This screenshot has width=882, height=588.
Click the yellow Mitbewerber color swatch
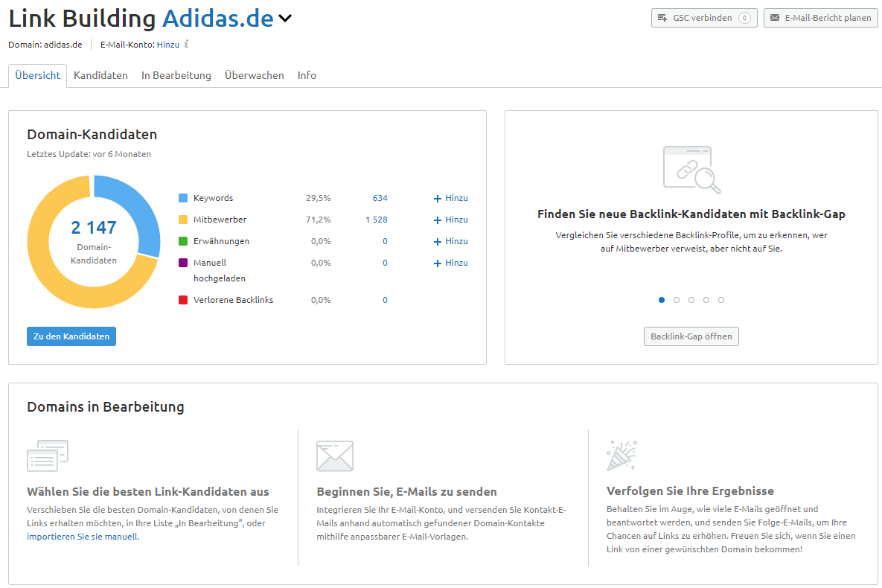[x=183, y=220]
